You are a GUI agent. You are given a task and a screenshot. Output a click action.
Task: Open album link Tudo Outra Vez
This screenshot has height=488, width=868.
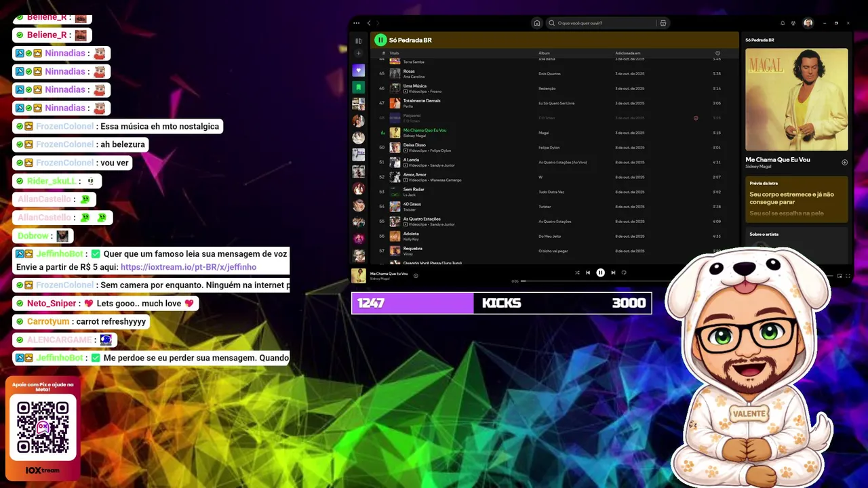(551, 192)
